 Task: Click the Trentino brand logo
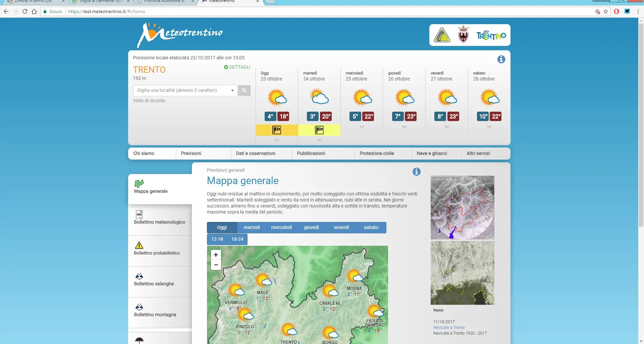(491, 35)
